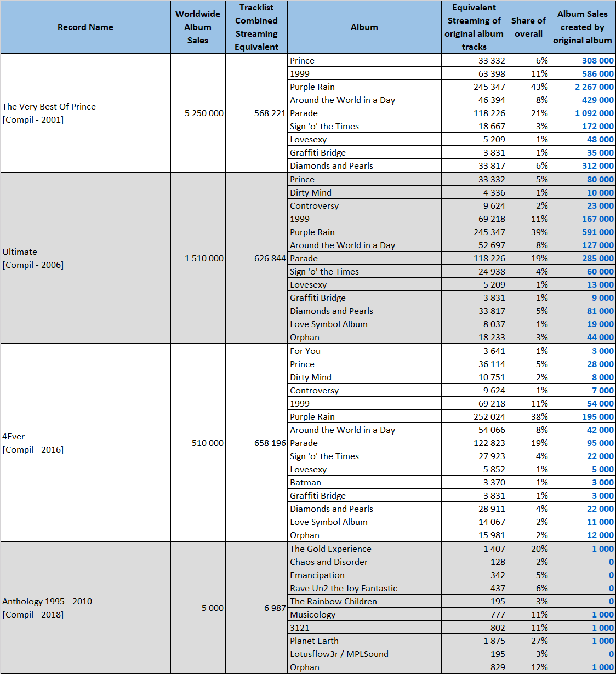Select the '3121' album cell

(x=364, y=627)
